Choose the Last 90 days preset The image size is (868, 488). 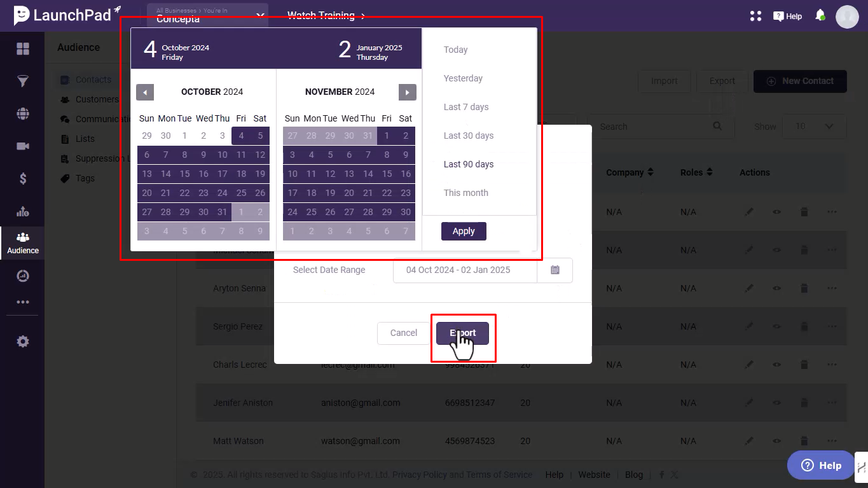[469, 164]
